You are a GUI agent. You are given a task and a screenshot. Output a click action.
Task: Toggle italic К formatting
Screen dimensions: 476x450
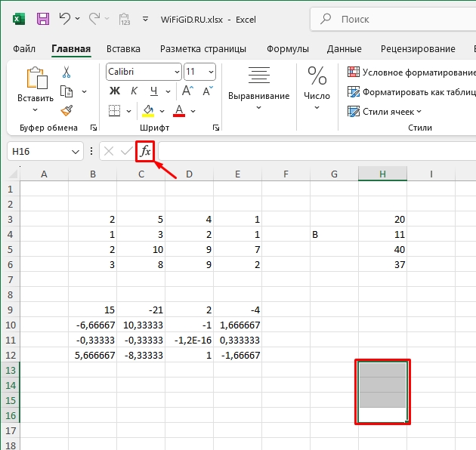(134, 91)
